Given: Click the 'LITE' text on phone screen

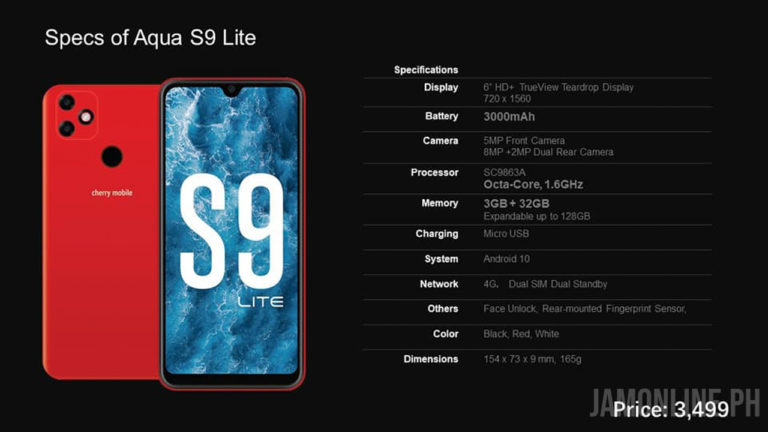Looking at the screenshot, I should pos(261,302).
